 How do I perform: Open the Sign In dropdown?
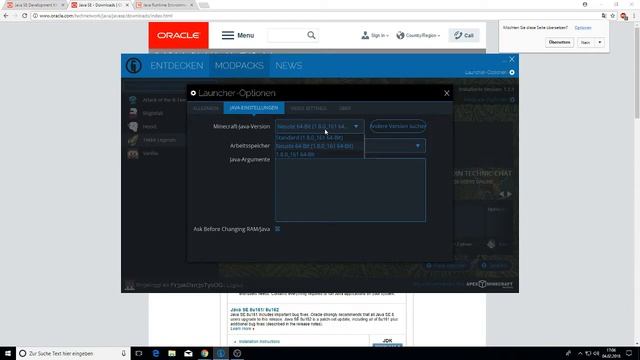point(375,36)
